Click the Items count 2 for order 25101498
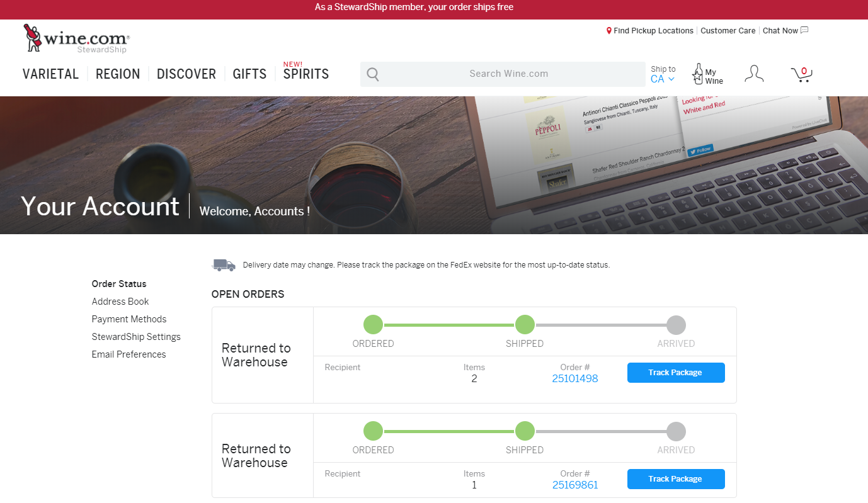The height and width of the screenshot is (503, 868). 474,378
